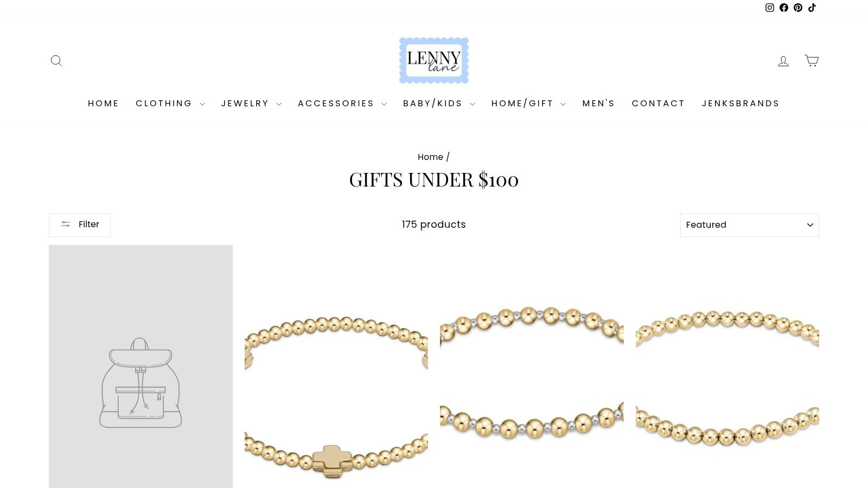
Task: Open the Instagram social icon
Action: pos(769,8)
